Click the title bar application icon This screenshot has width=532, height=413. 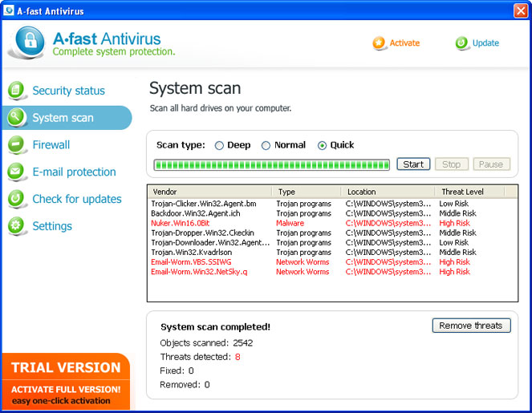click(x=9, y=10)
